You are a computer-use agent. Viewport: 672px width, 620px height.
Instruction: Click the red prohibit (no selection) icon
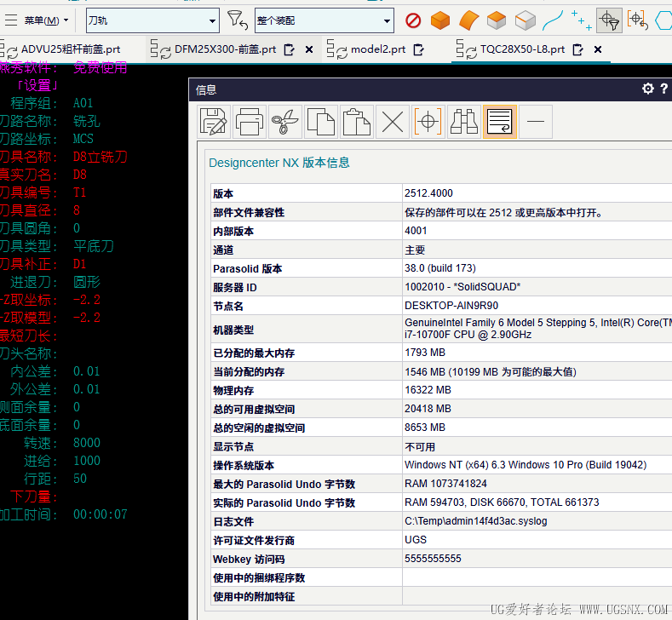click(x=413, y=20)
